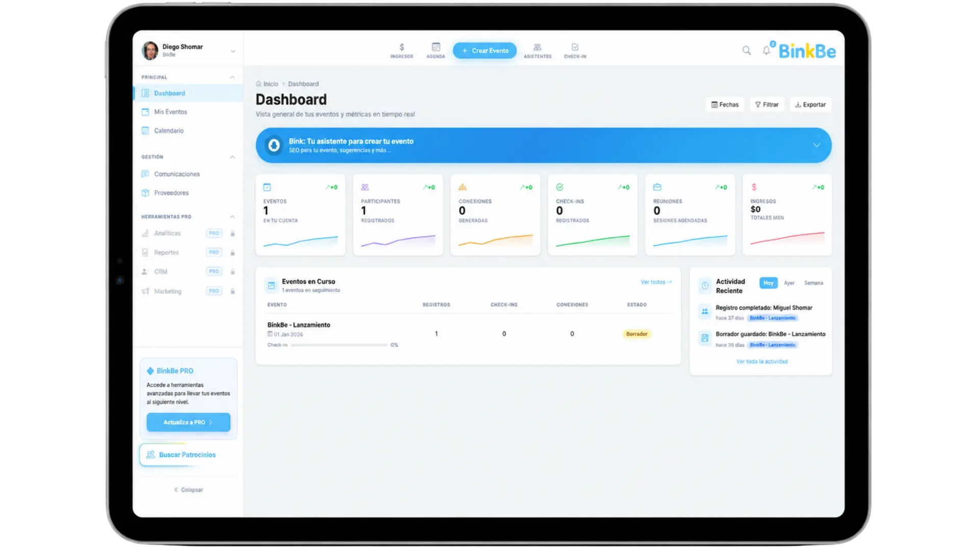Screen dimensions: 980x551
Task: Click the Analíticas chart icon
Action: point(145,233)
